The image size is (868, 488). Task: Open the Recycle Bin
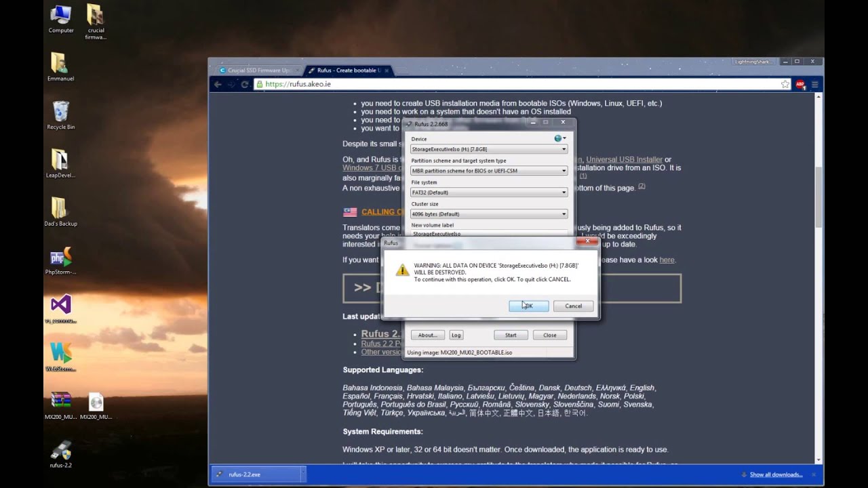pos(61,115)
